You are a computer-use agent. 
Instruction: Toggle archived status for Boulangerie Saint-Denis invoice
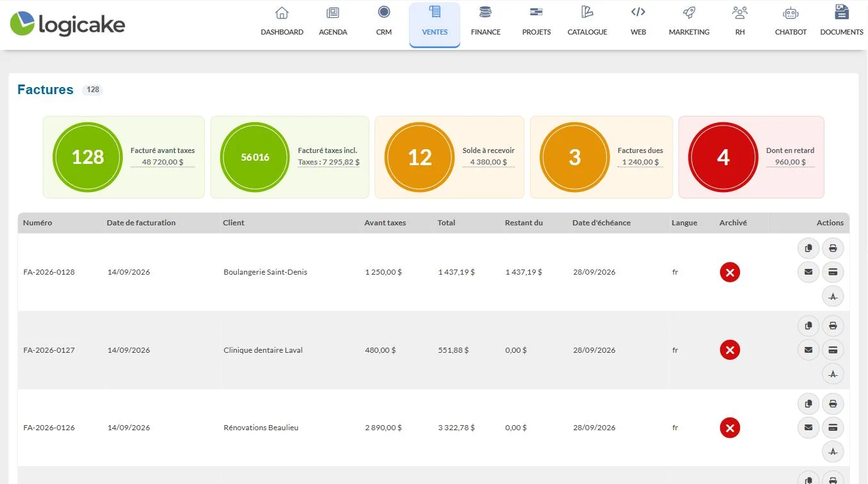[x=730, y=272]
